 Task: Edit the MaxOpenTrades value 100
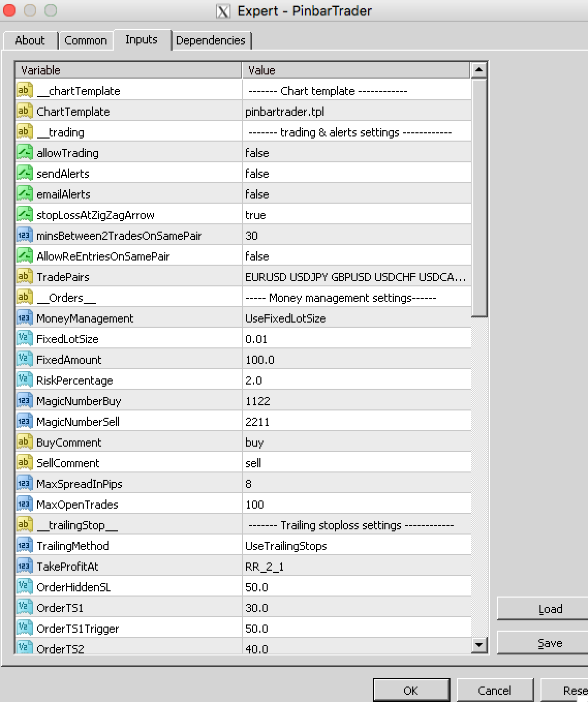[357, 504]
